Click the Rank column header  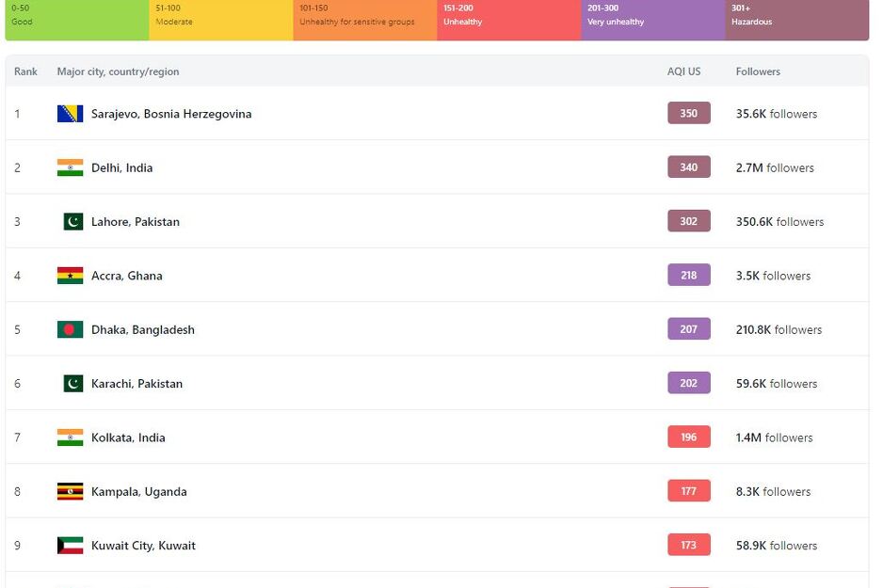point(25,72)
